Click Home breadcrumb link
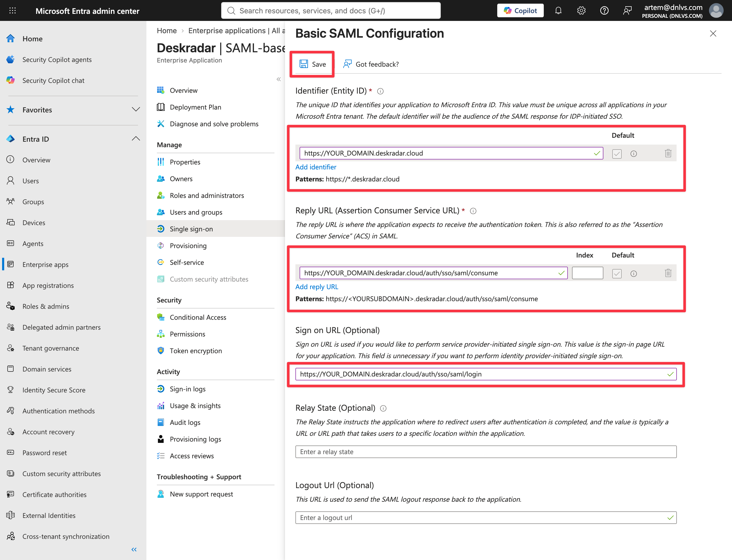The width and height of the screenshot is (732, 560). [x=167, y=31]
